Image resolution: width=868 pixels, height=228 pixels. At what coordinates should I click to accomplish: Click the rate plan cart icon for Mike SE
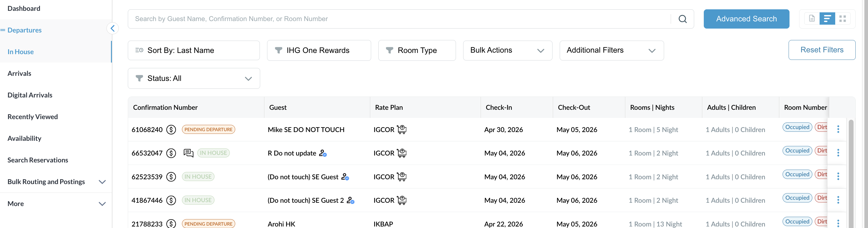tap(402, 129)
